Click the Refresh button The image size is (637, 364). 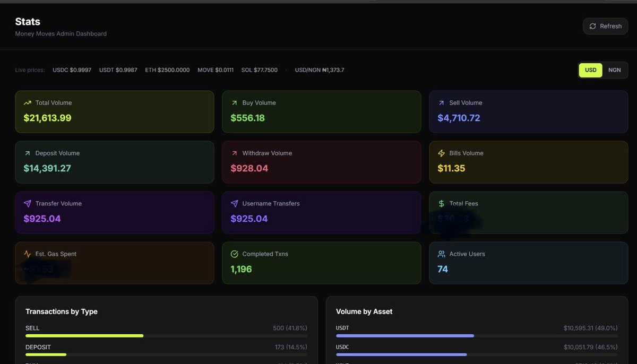click(606, 26)
